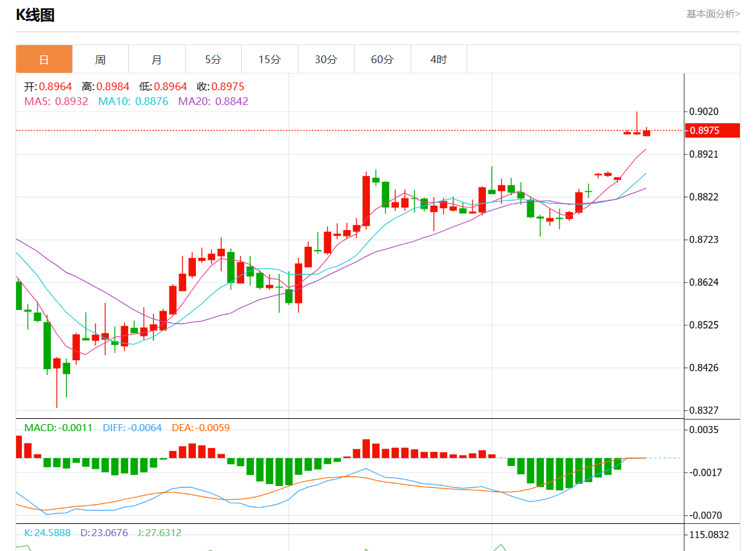Switch to the 4时 interval tab
Screen dimensions: 756x551
click(x=438, y=59)
